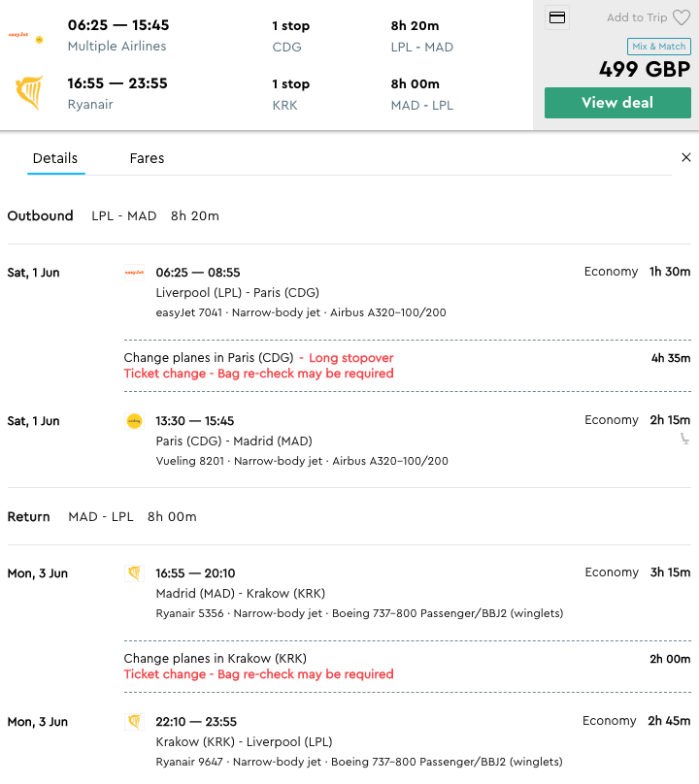This screenshot has height=784, width=699.
Task: Click the easyJet logo in flight summary
Action: tap(26, 36)
